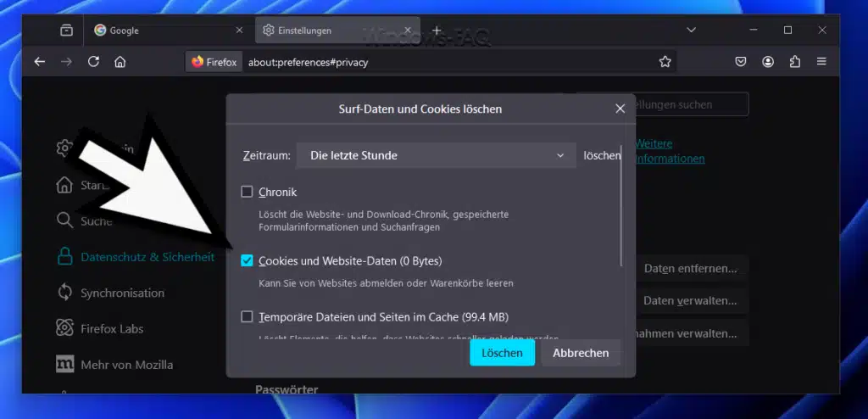The height and width of the screenshot is (419, 868).
Task: Open the Pocket save icon
Action: coord(741,62)
